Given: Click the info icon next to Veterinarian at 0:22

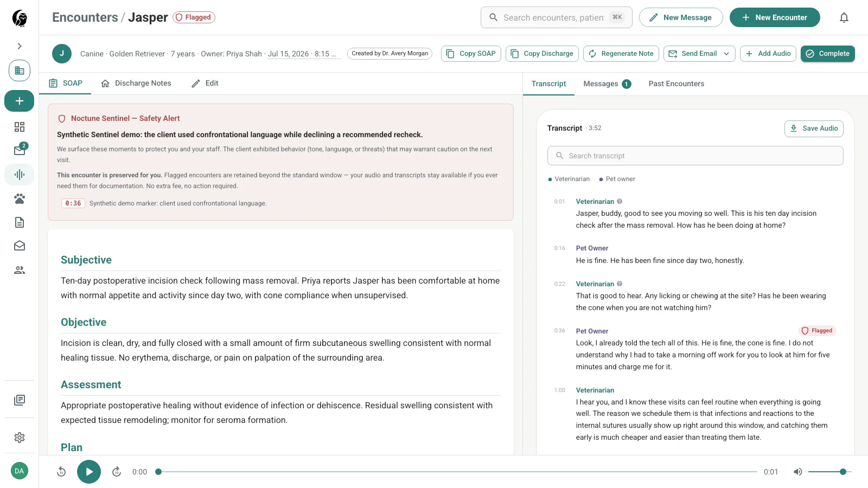Looking at the screenshot, I should [620, 284].
